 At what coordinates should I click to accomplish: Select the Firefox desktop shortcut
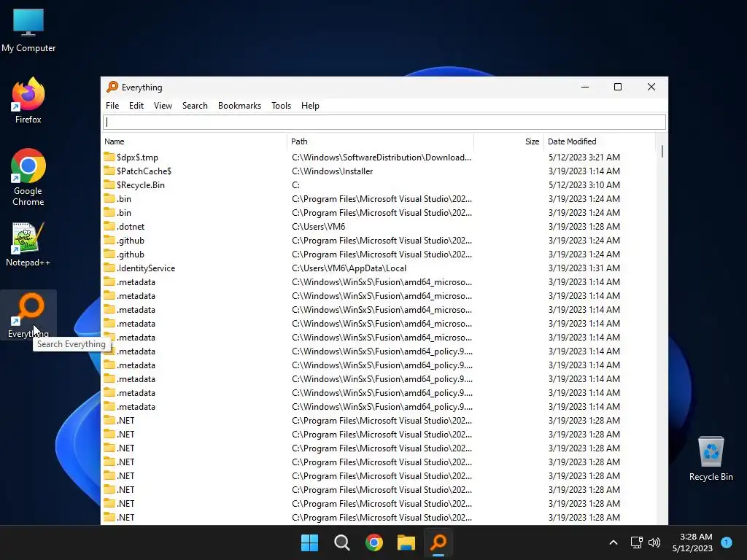coord(28,101)
